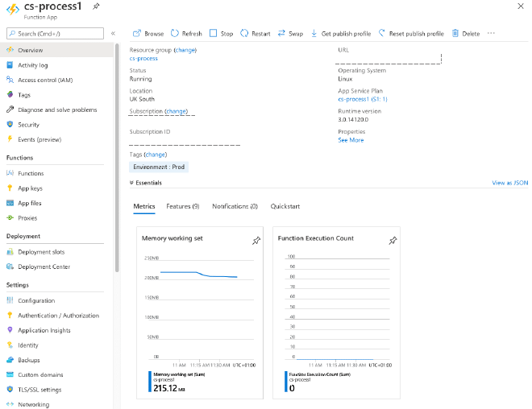Download the publish profile
Image resolution: width=532 pixels, height=409 pixels.
tap(341, 34)
